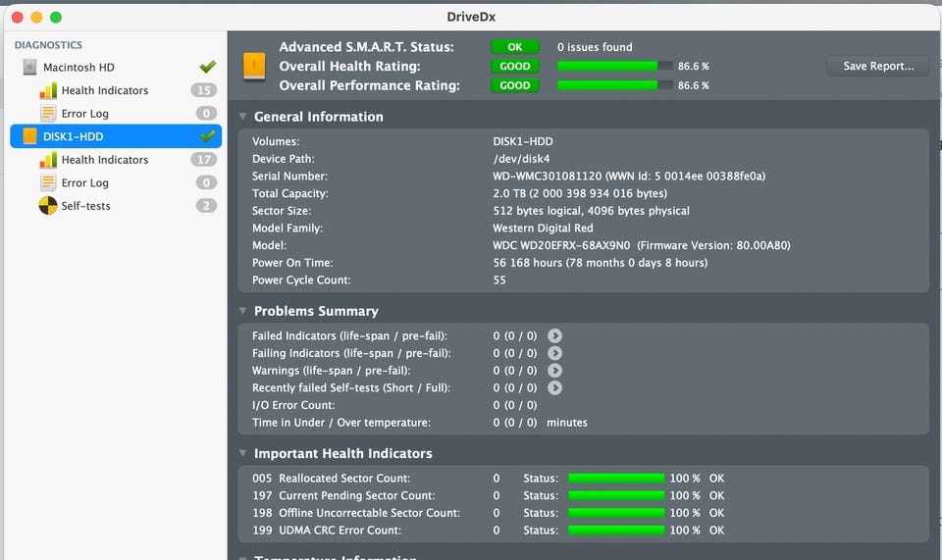The image size is (942, 560).
Task: Click the Overall Health Rating progress bar
Action: 614,66
